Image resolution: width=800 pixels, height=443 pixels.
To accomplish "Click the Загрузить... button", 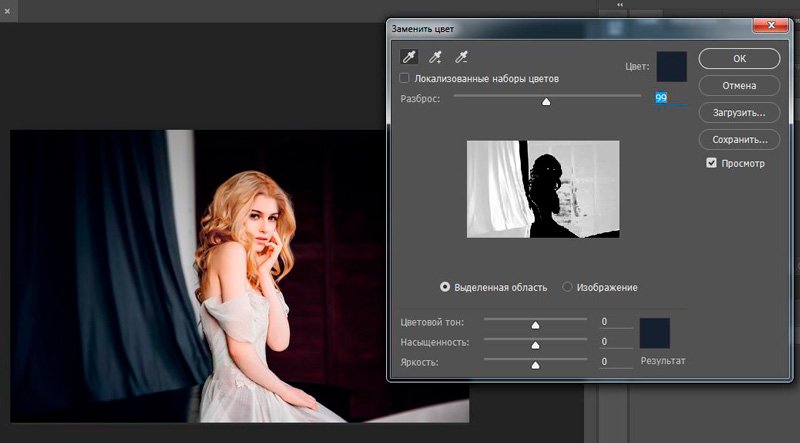I will [739, 112].
